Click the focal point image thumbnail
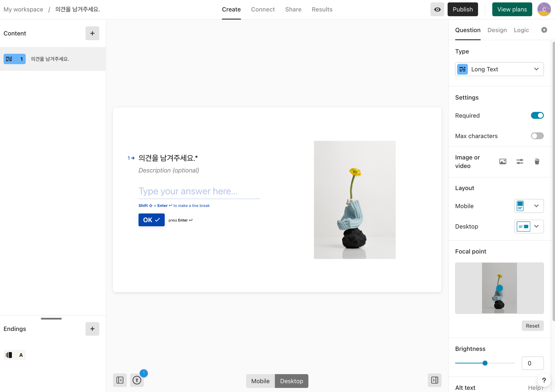555x392 pixels. (x=499, y=288)
